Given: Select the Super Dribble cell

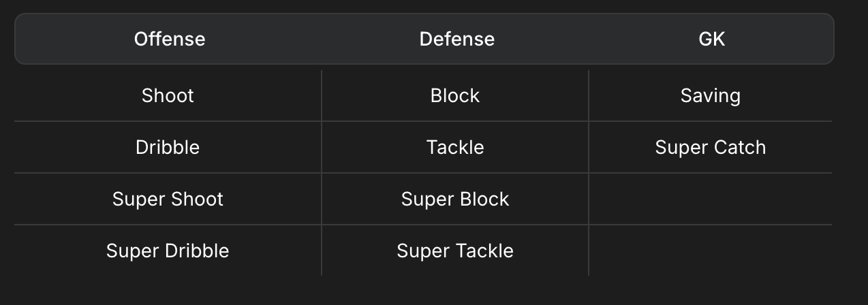Looking at the screenshot, I should coord(168,251).
